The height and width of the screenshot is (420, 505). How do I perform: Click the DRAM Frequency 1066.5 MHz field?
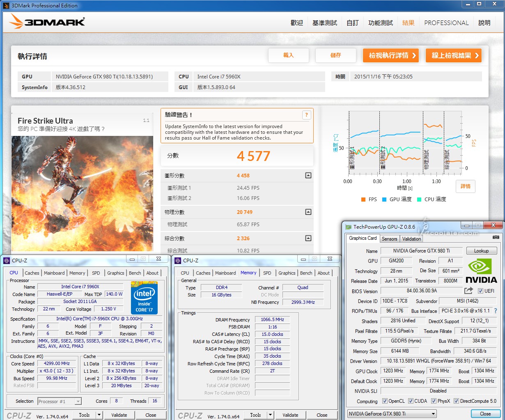click(272, 319)
